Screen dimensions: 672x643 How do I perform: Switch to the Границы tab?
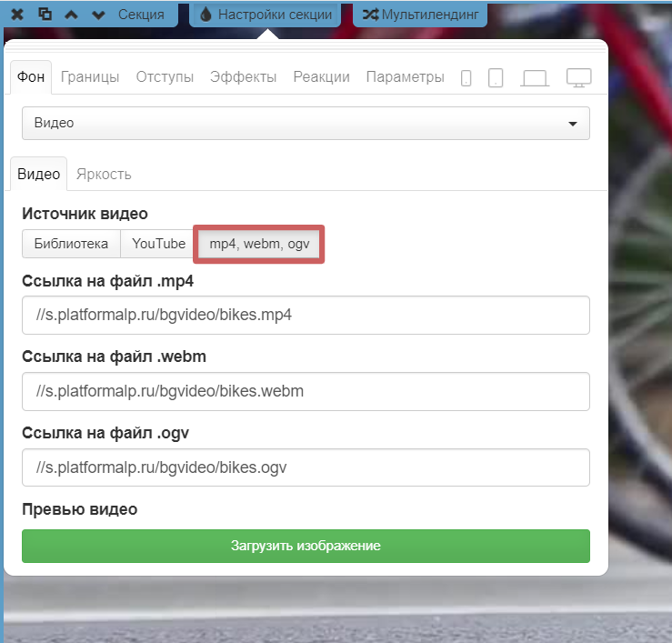point(90,77)
